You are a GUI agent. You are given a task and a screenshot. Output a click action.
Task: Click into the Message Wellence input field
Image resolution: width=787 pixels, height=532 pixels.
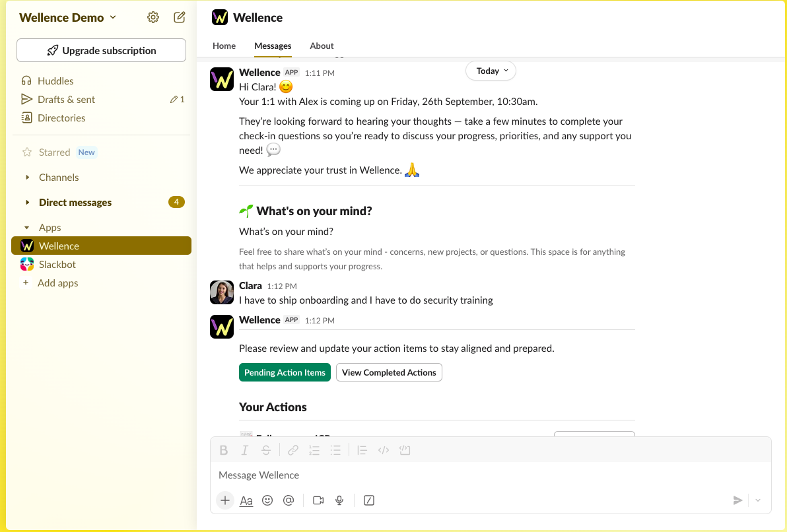coord(491,475)
